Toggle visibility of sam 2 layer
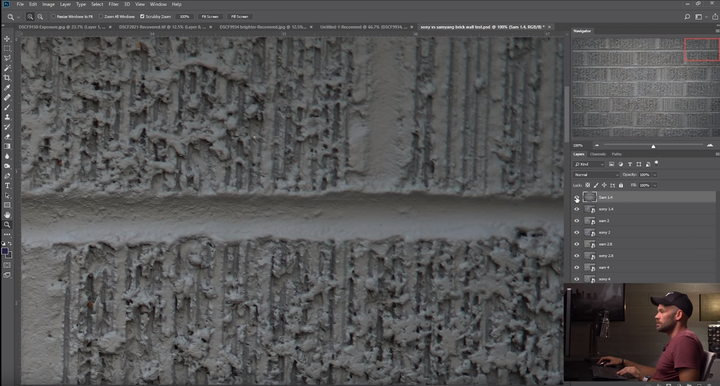Screen dimensions: 720x386 pyautogui.click(x=577, y=221)
